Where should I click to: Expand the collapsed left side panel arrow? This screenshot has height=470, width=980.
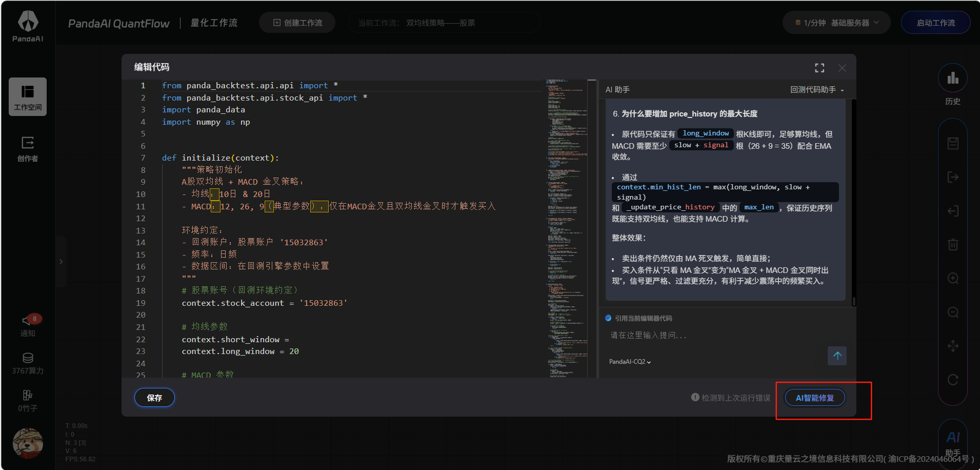click(x=61, y=262)
